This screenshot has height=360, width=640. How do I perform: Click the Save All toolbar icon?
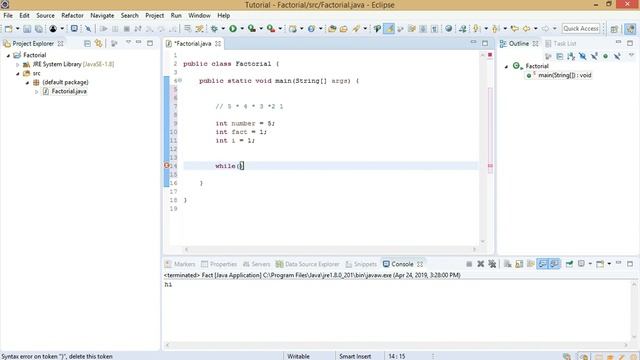point(38,29)
